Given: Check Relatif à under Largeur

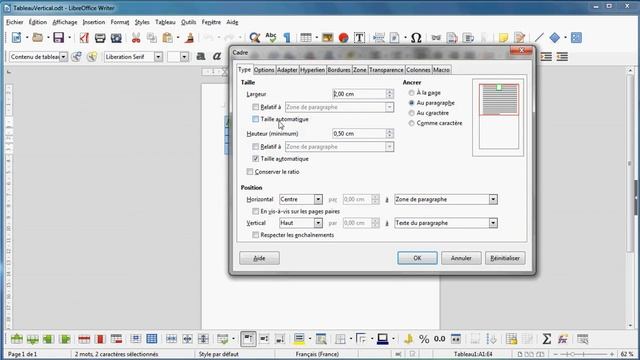Looking at the screenshot, I should click(256, 107).
